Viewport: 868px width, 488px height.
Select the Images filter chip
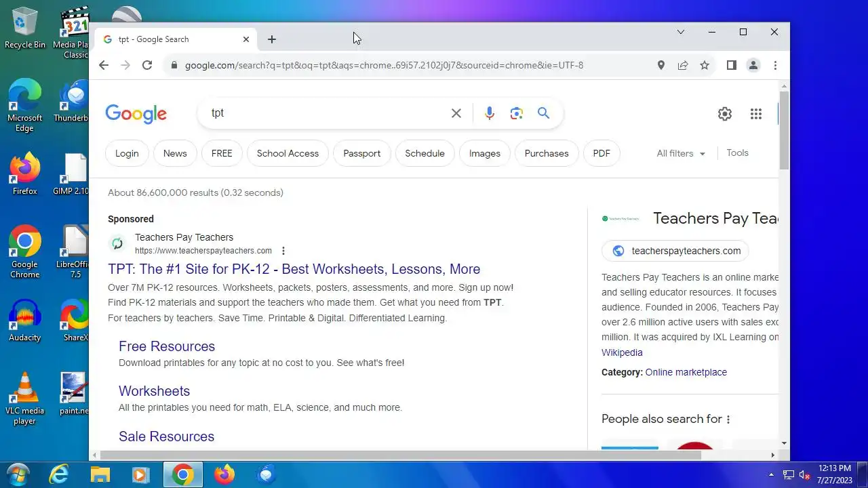click(485, 153)
